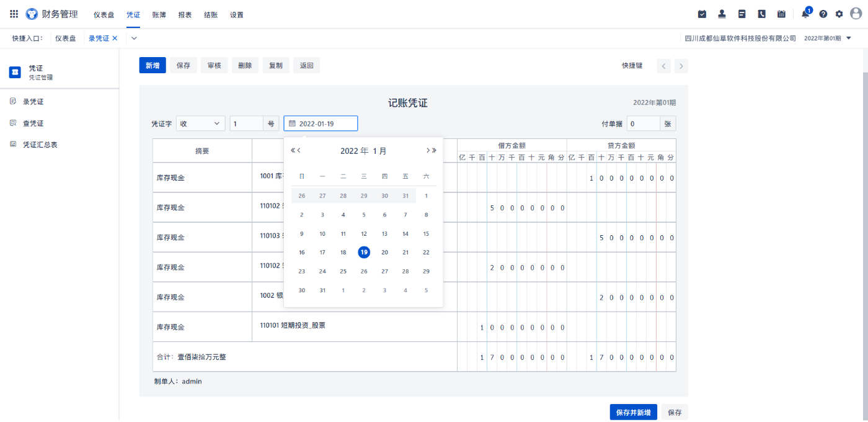This screenshot has height=422, width=868.
Task: Click the 复制 button
Action: click(x=276, y=65)
